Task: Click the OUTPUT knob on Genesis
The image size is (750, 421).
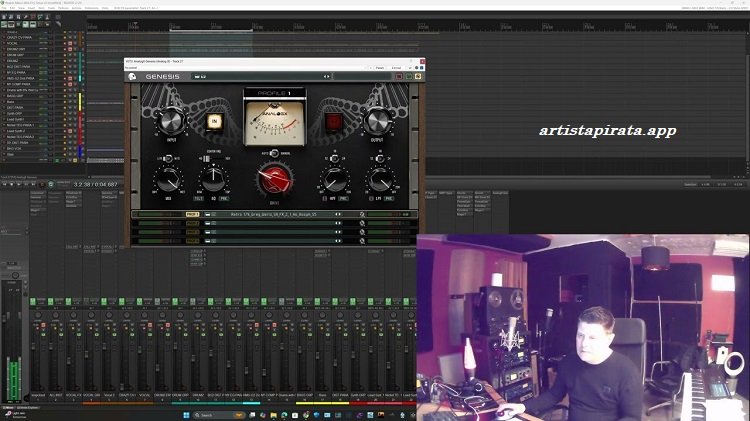Action: point(377,121)
